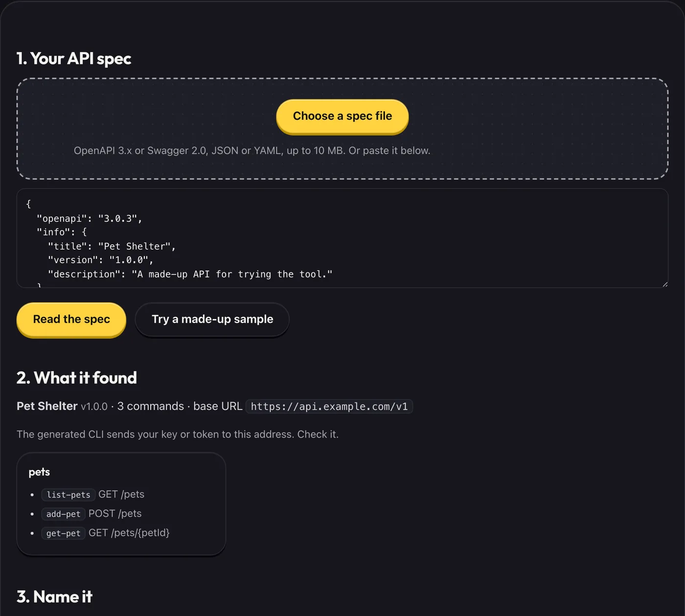Click the "1. Your API spec" heading
Image resolution: width=685 pixels, height=616 pixels.
coord(74,59)
